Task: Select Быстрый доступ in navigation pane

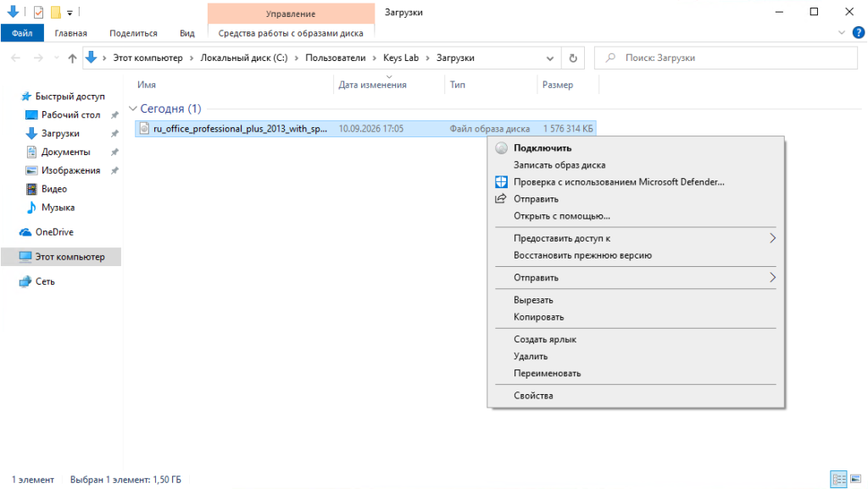Action: coord(70,97)
